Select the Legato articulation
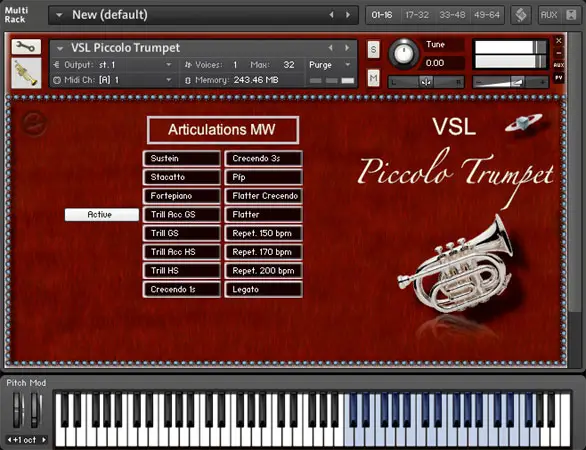The width and height of the screenshot is (586, 450). pyautogui.click(x=263, y=289)
